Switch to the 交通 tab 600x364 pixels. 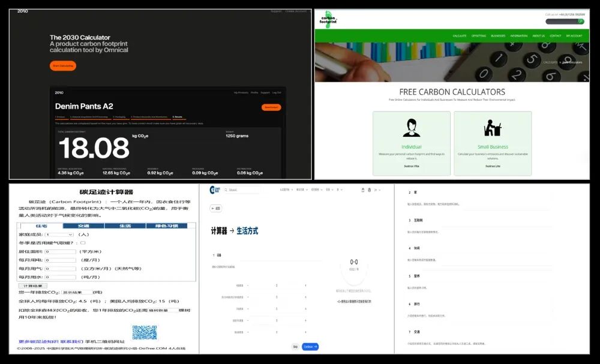click(83, 226)
